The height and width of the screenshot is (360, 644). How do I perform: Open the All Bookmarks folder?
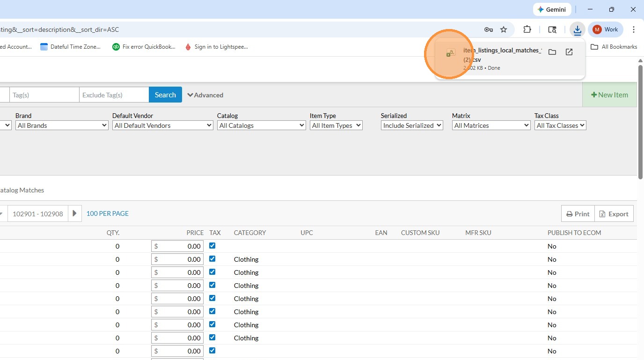614,47
